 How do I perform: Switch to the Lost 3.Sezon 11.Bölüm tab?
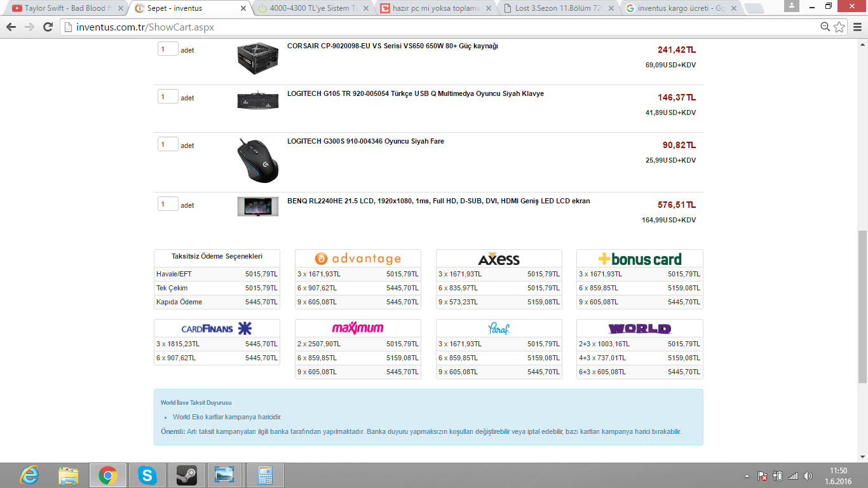click(559, 8)
